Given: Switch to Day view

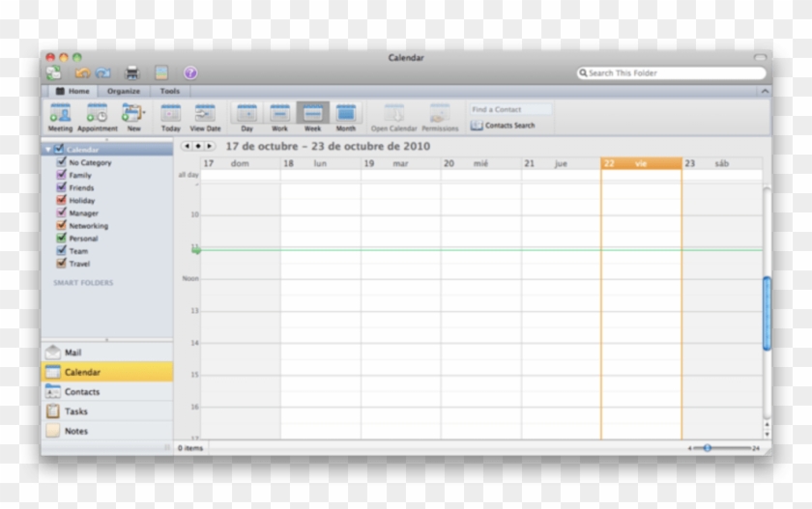Looking at the screenshot, I should coord(247,117).
